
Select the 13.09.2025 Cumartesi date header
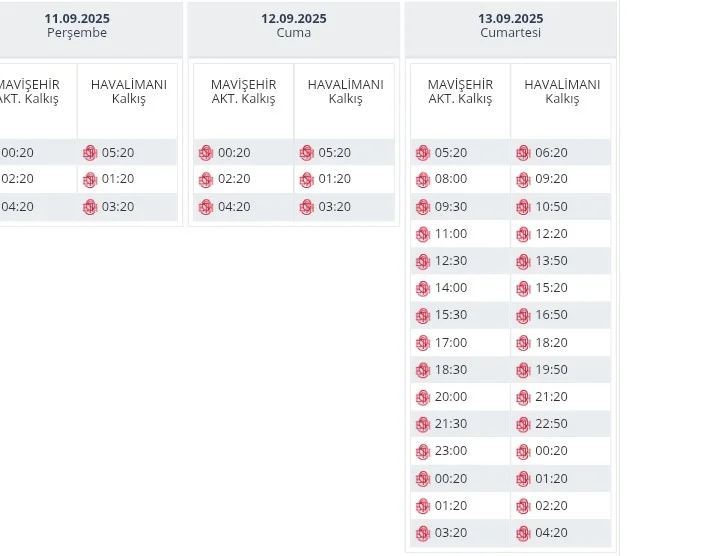click(510, 26)
